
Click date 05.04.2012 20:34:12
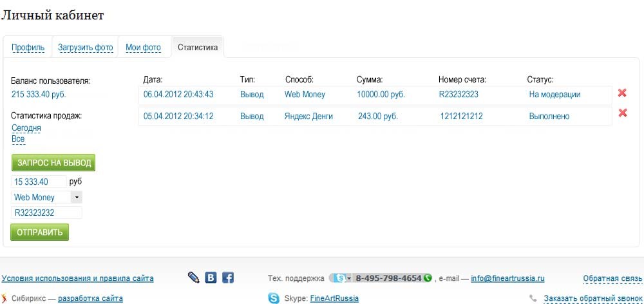[x=178, y=117]
